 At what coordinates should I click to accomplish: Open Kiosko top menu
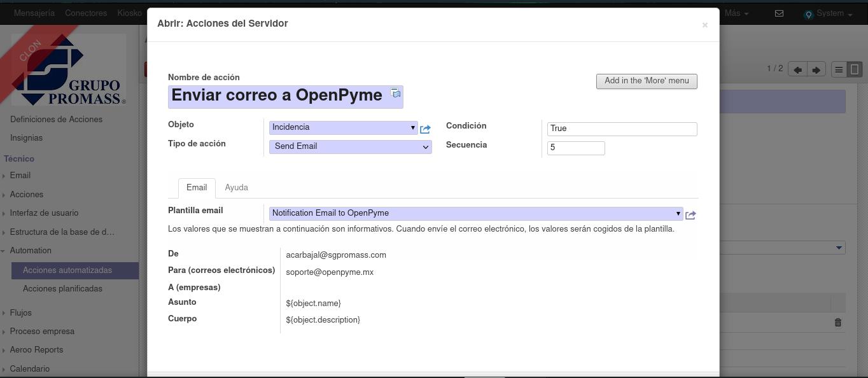coord(130,13)
